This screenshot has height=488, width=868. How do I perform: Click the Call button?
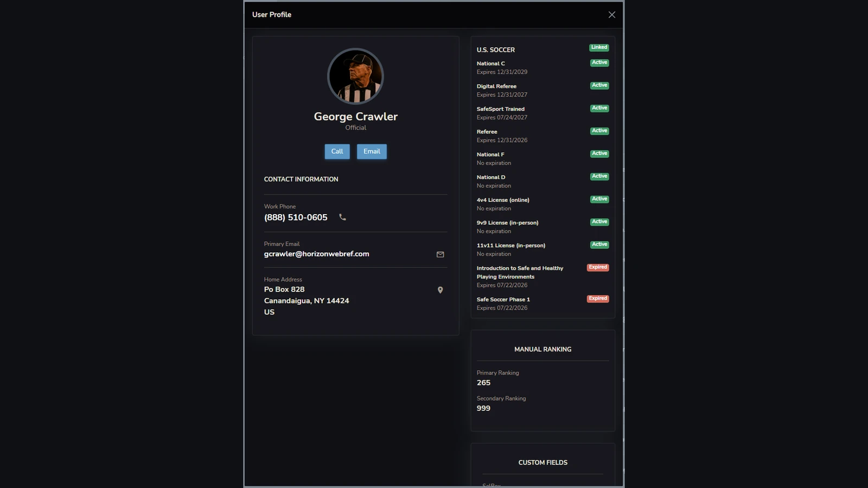coord(337,151)
